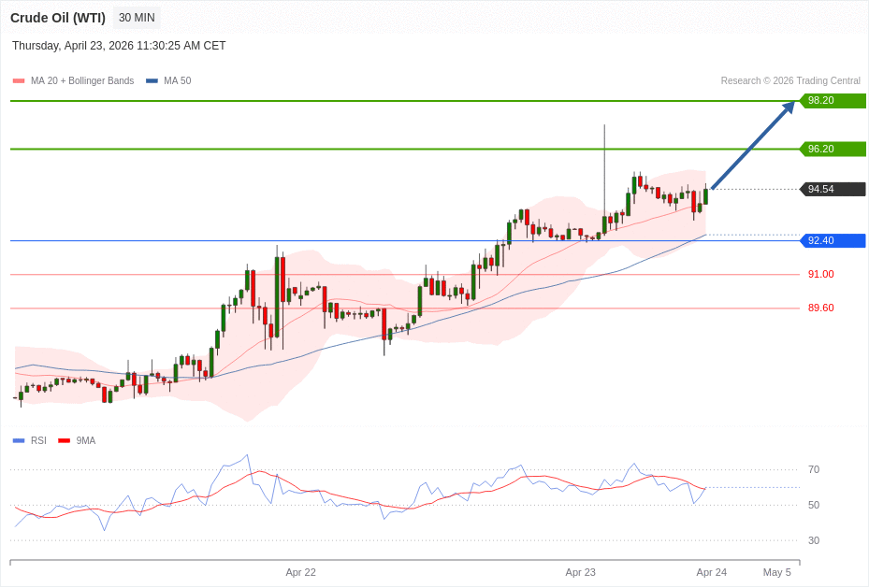Viewport: 869px width, 588px height.
Task: Click the red 89.60 support label
Action: [820, 308]
